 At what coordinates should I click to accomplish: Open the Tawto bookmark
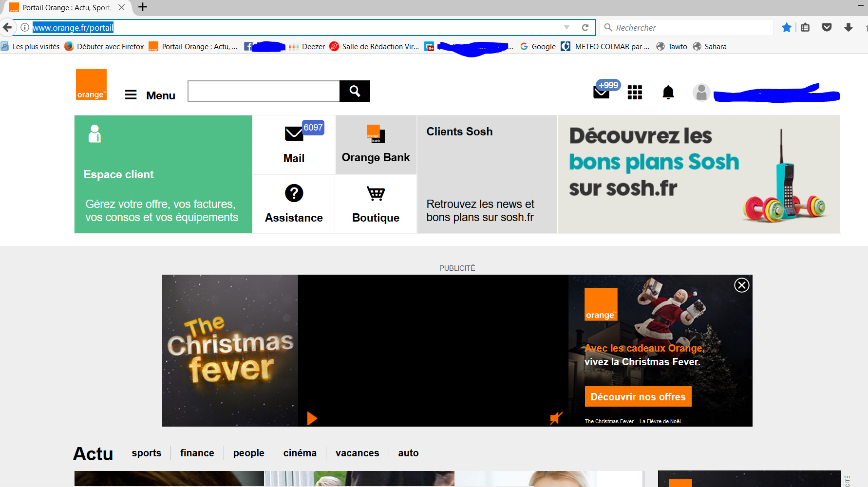tap(672, 46)
